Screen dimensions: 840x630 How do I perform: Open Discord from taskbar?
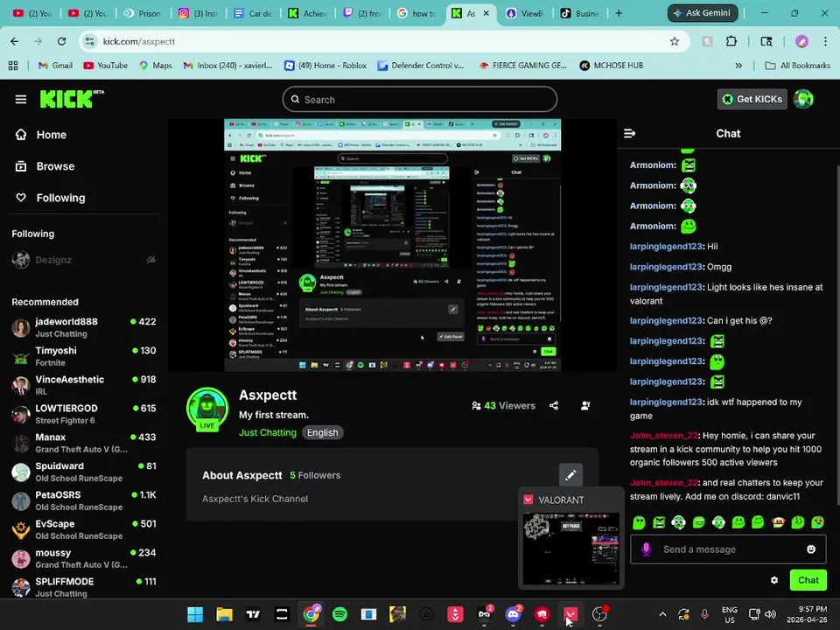[514, 614]
